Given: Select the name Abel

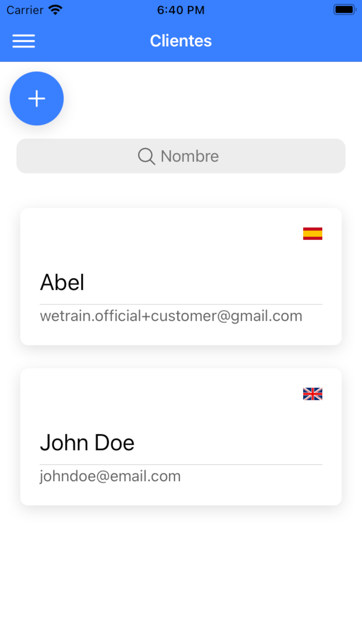Looking at the screenshot, I should pos(62,282).
